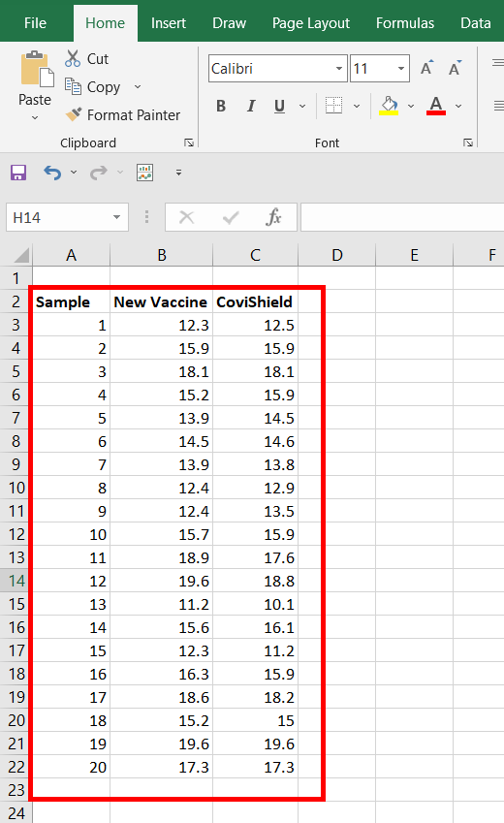
Task: Select cell with value 11.2 in row 15
Action: point(162,604)
